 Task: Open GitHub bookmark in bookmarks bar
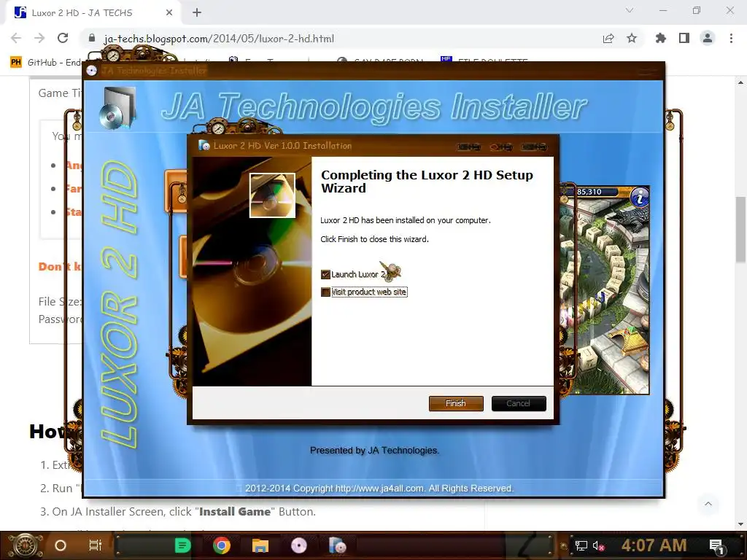tap(46, 63)
